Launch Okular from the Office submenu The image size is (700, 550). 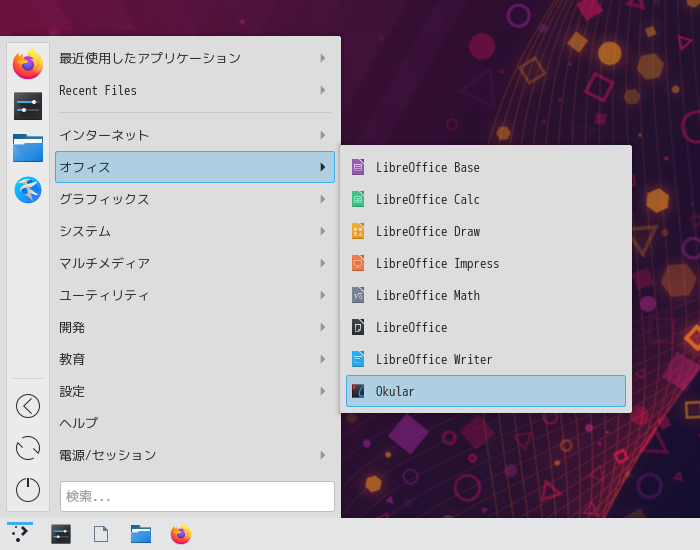point(486,391)
